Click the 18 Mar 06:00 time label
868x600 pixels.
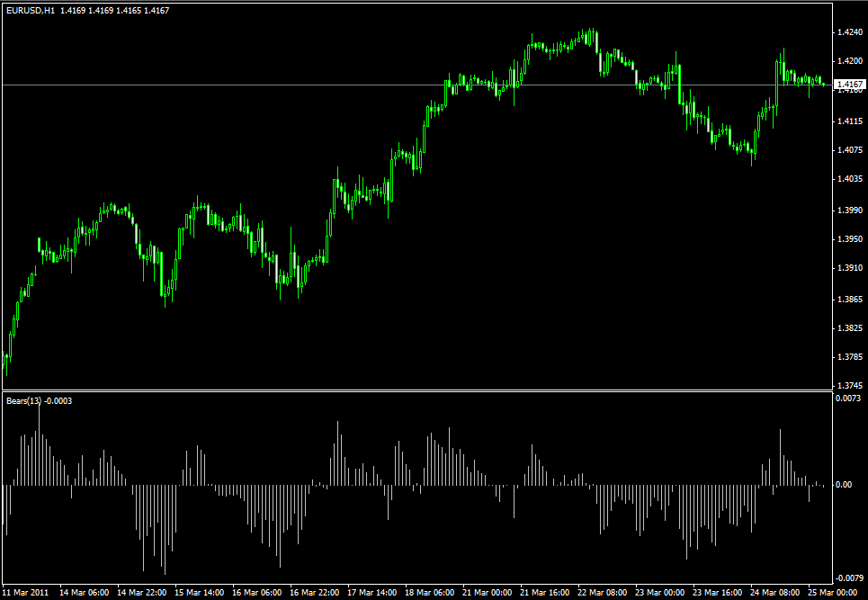tap(430, 592)
